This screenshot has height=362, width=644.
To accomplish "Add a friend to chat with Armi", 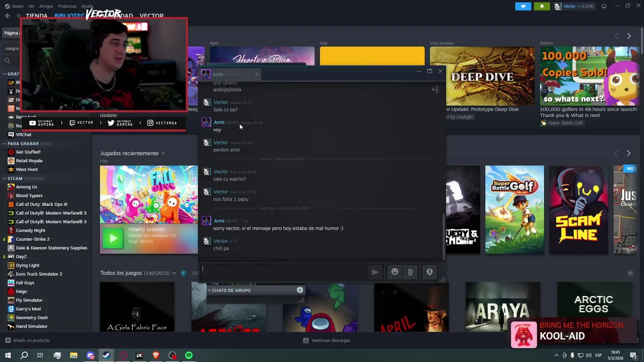I will click(x=435, y=89).
